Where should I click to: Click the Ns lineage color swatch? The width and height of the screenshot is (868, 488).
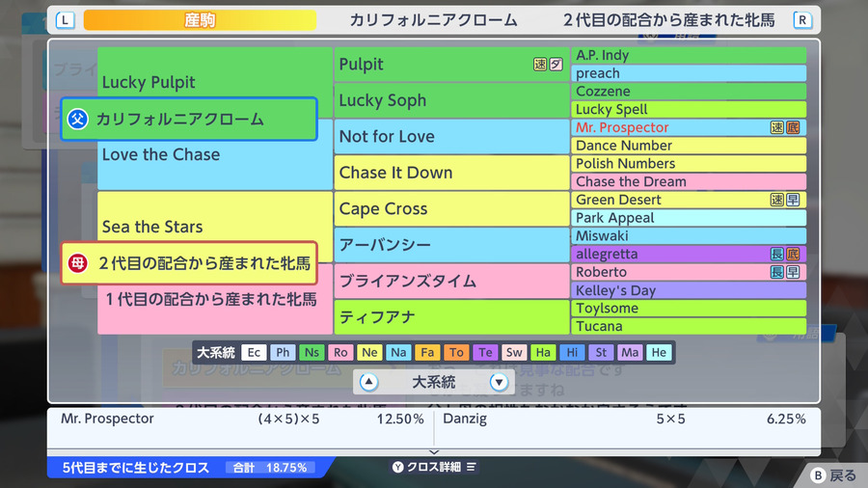pyautogui.click(x=312, y=352)
